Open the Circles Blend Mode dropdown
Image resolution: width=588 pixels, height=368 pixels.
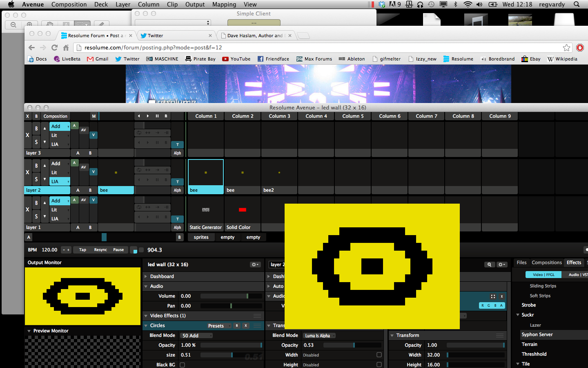(197, 336)
